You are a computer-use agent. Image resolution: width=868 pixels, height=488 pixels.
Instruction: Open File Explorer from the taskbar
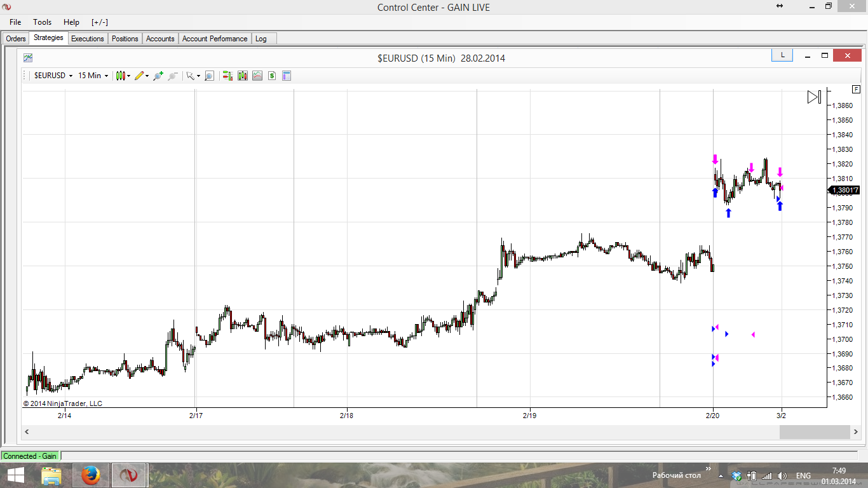click(51, 475)
